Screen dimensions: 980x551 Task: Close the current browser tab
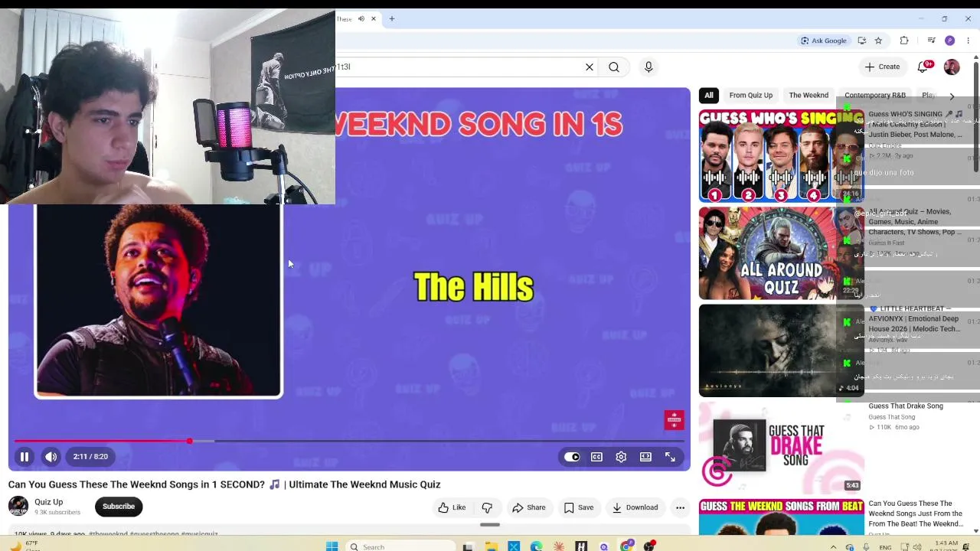[x=374, y=19]
